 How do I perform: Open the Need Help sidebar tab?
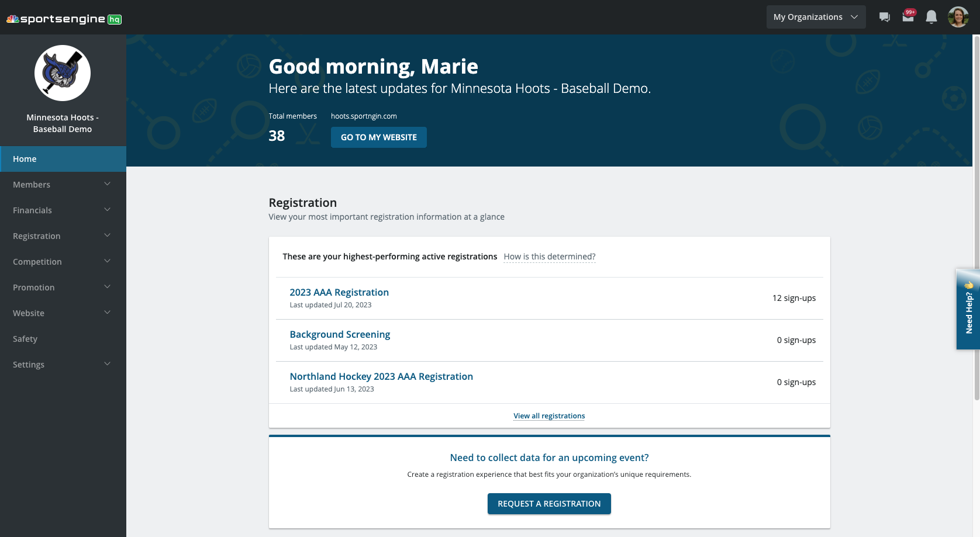click(968, 310)
